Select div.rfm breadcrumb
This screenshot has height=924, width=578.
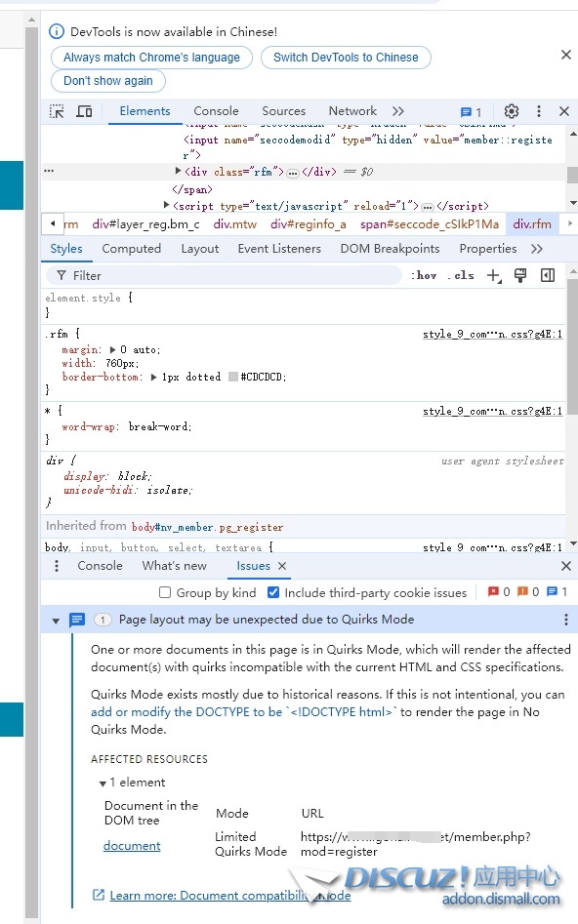[x=532, y=224]
